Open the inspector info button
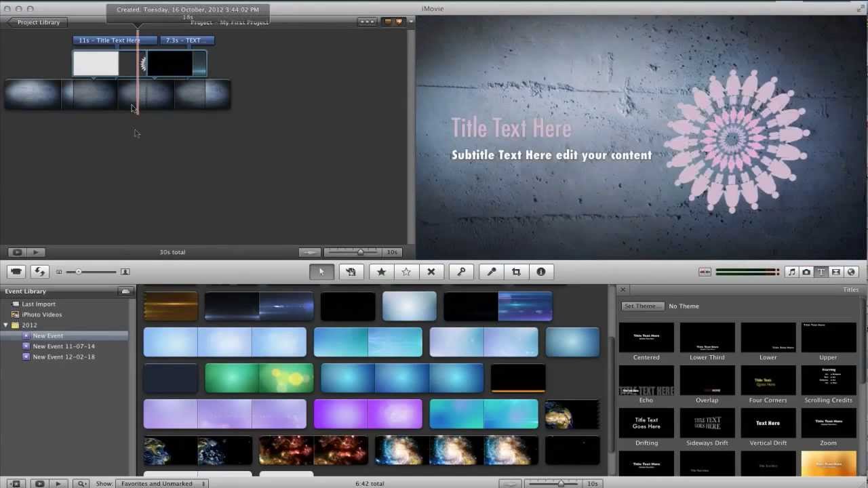Viewport: 868px width, 488px height. [541, 272]
